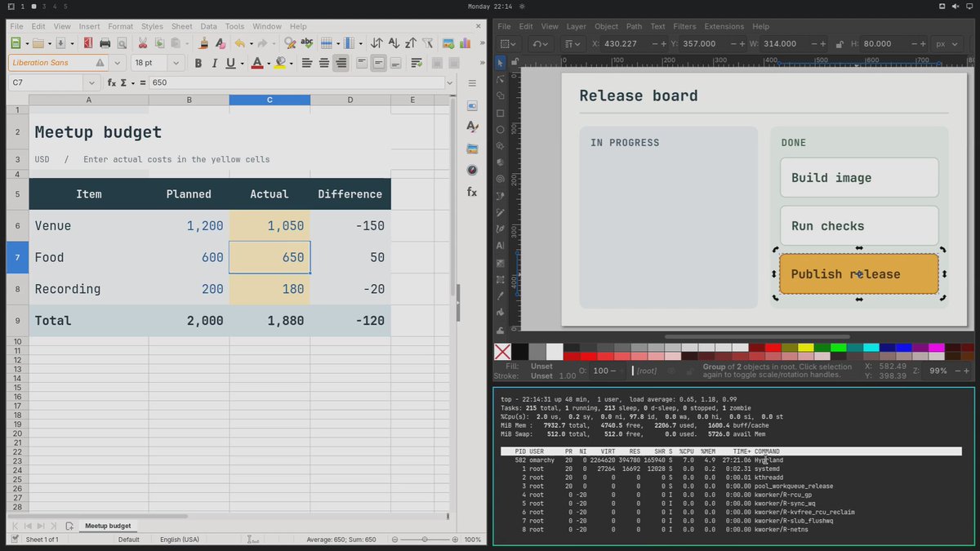Expand the Name Box dropdown showing C7
Screen dimensions: 980x551
point(91,82)
